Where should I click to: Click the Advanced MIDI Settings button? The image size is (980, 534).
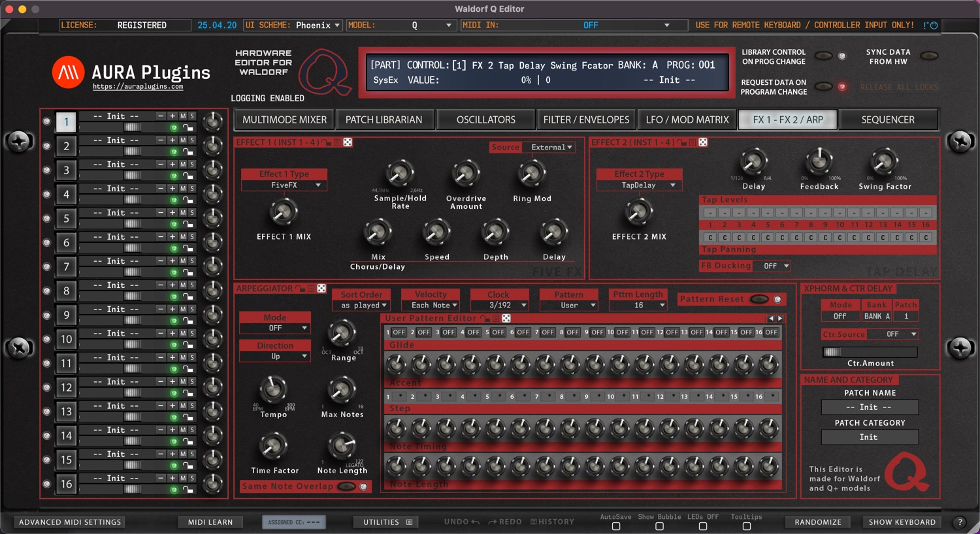(x=70, y=522)
